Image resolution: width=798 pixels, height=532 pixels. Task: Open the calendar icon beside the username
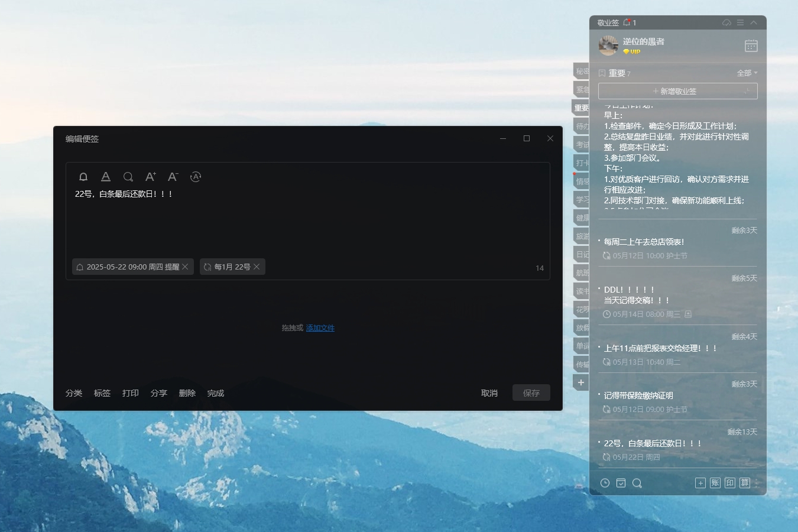click(x=751, y=46)
